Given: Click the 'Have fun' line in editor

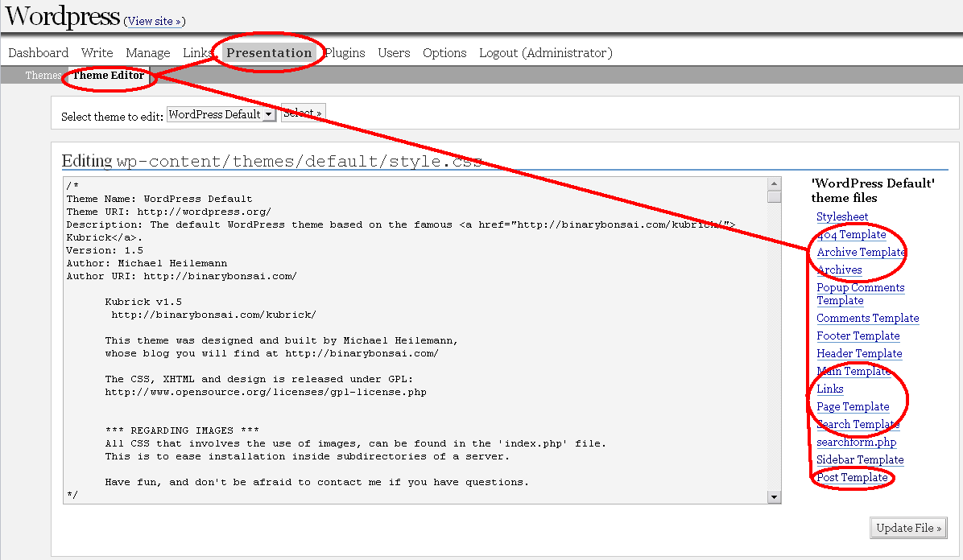Looking at the screenshot, I should (x=316, y=482).
